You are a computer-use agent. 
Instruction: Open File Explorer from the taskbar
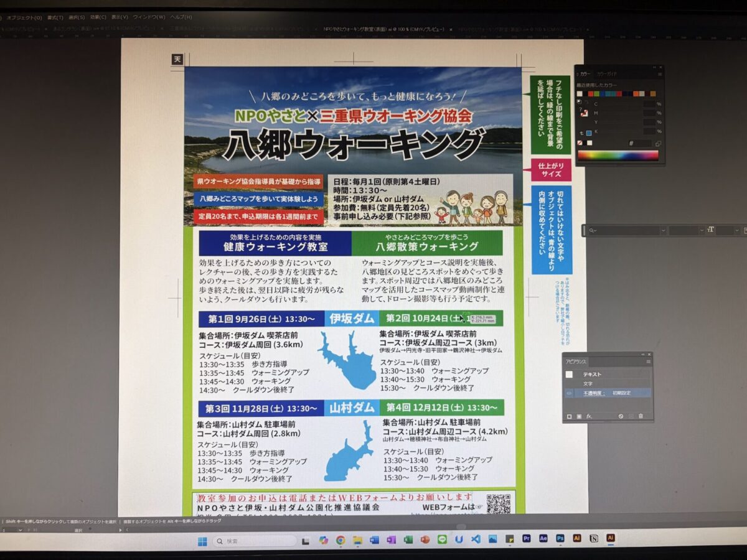(357, 541)
